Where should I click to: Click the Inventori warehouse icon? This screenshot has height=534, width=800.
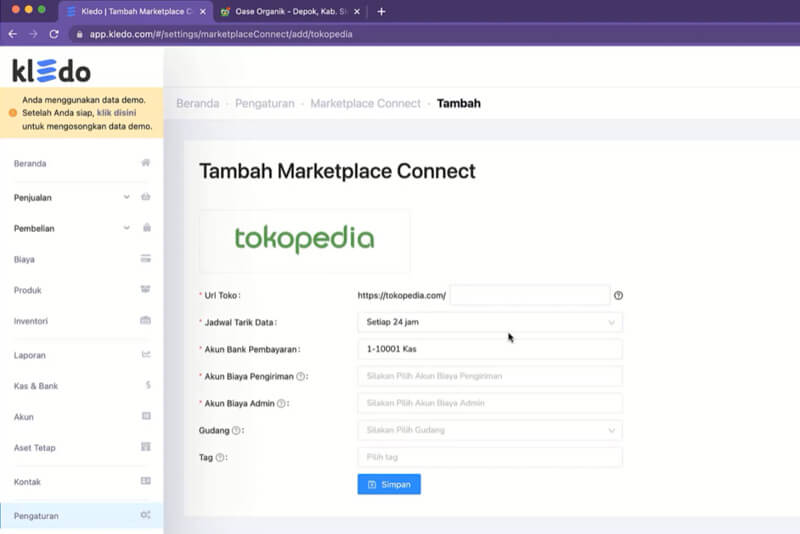tap(145, 320)
